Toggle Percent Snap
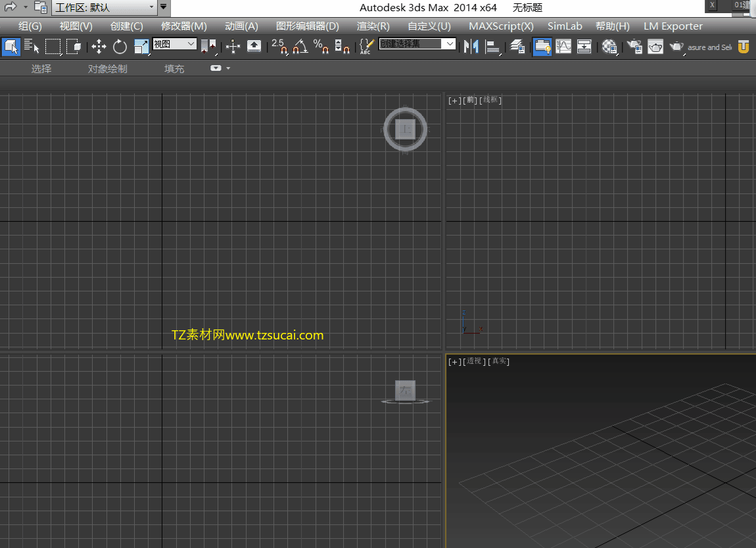The width and height of the screenshot is (756, 548). (321, 46)
